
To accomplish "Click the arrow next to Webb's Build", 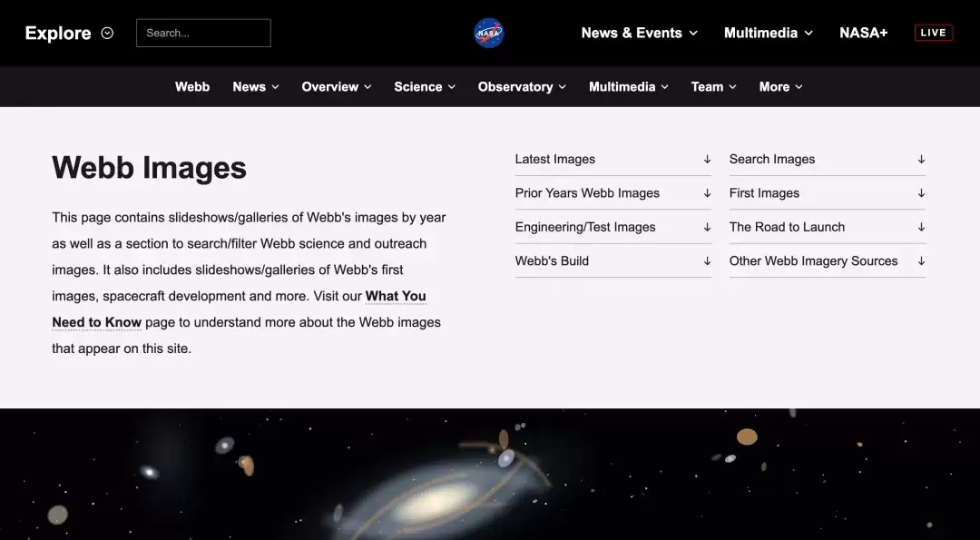I will [707, 260].
